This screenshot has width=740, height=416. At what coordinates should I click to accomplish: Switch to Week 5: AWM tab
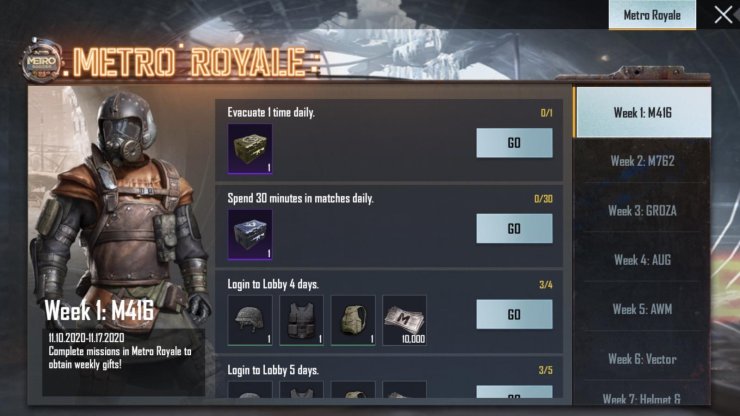point(642,309)
